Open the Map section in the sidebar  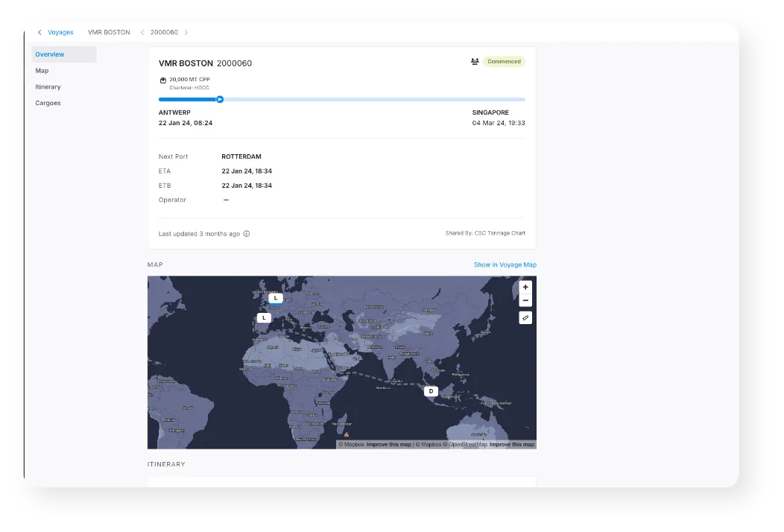click(x=42, y=70)
